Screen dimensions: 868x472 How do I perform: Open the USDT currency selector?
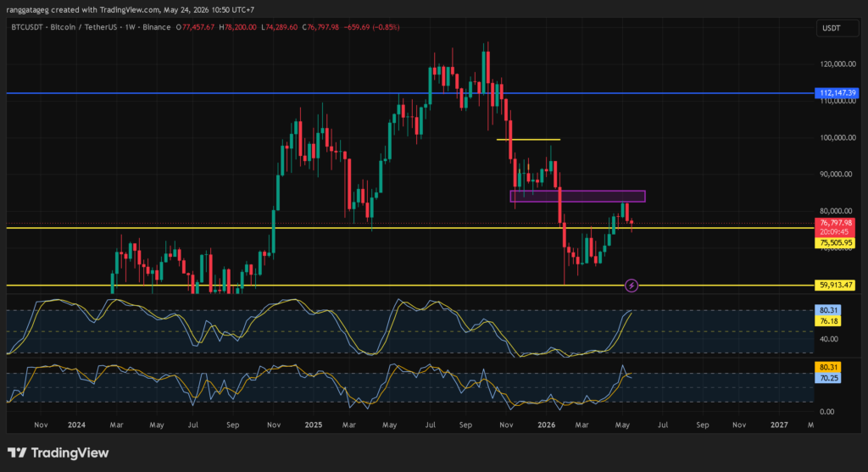point(837,28)
